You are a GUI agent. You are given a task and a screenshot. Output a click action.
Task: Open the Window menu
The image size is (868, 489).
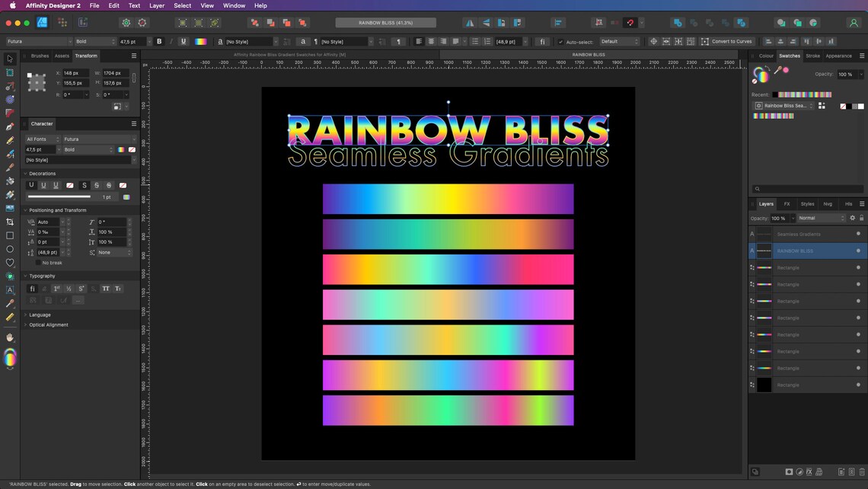point(234,5)
